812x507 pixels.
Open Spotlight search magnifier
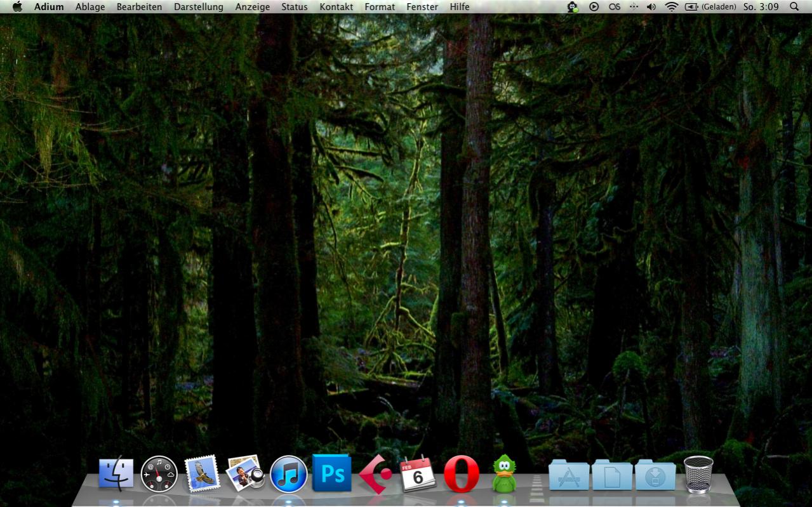click(x=794, y=7)
